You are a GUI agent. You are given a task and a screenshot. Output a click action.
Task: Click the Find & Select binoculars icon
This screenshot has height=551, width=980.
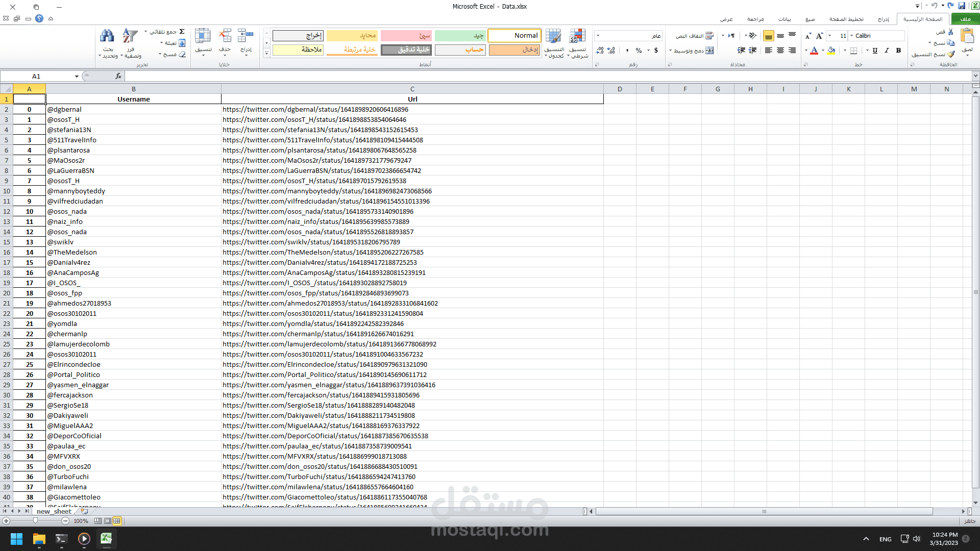click(107, 36)
